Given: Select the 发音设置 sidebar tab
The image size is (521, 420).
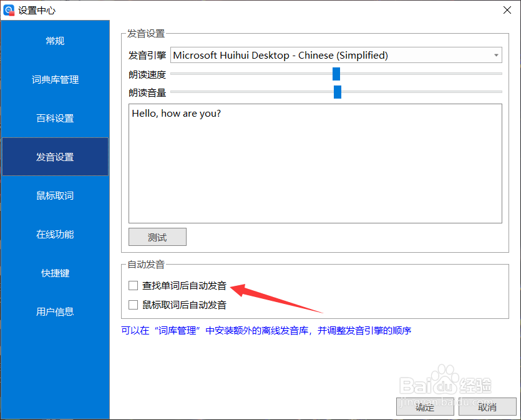Looking at the screenshot, I should point(55,157).
